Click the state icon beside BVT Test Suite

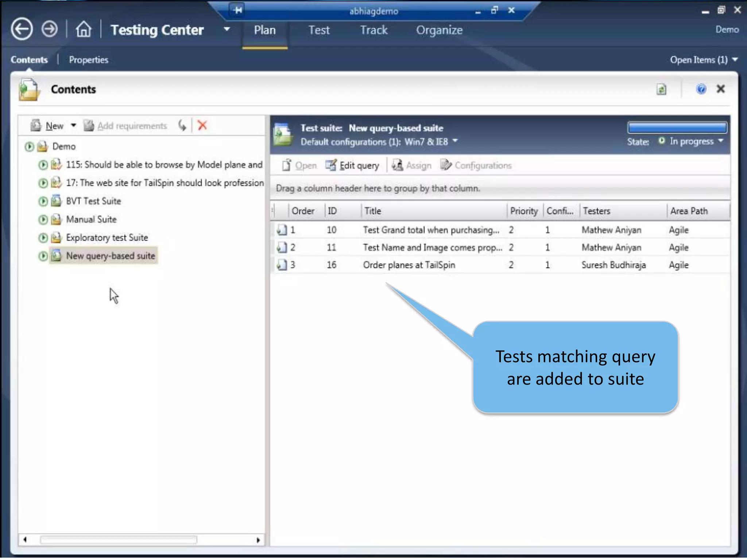click(x=43, y=201)
